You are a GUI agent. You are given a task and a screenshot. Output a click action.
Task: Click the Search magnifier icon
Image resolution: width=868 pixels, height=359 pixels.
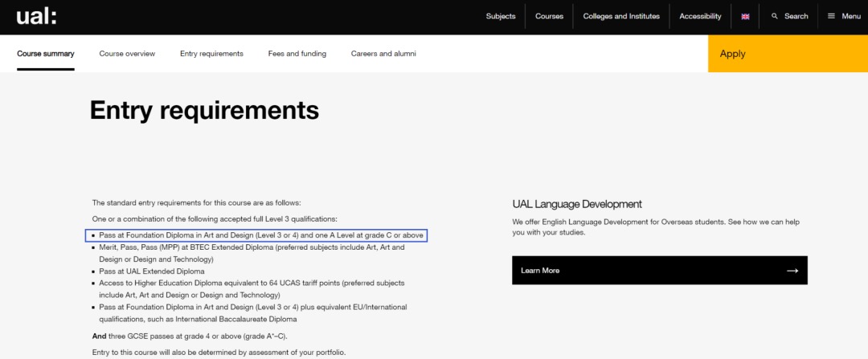tap(775, 16)
